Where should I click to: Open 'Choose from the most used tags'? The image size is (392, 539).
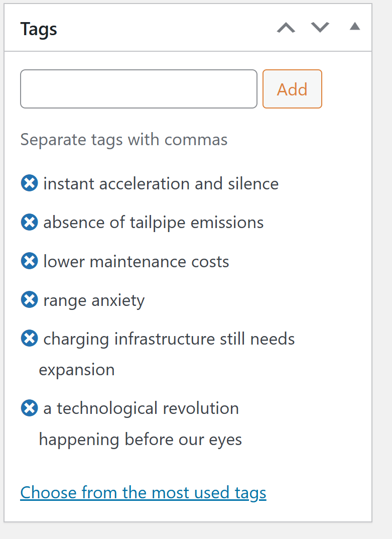point(143,492)
